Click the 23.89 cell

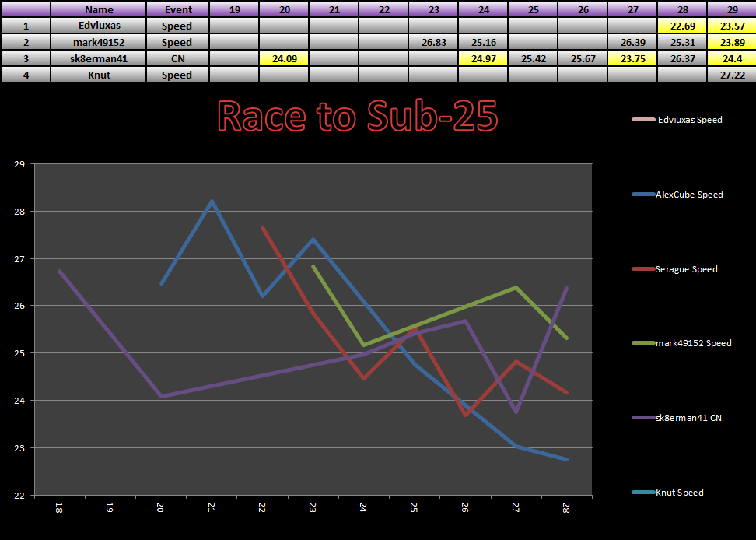tap(732, 42)
